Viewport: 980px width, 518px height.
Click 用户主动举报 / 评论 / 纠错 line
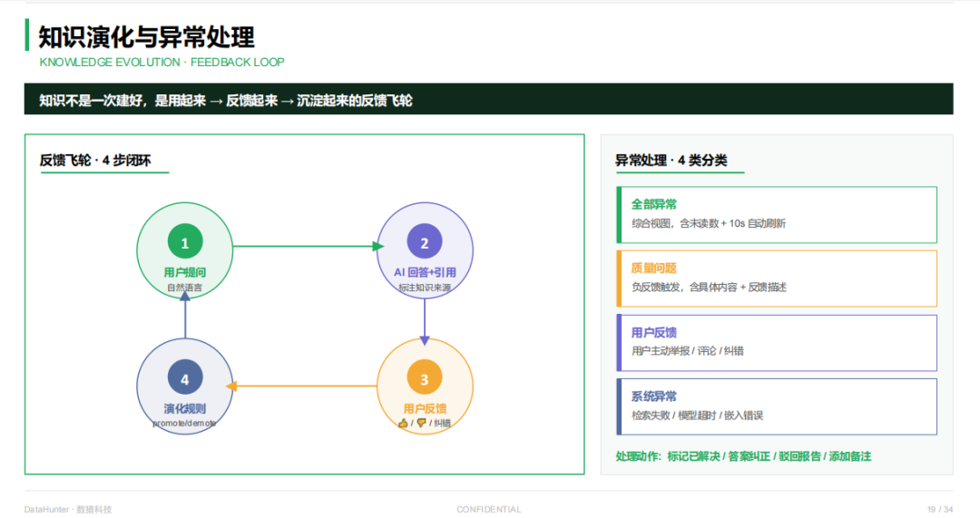(x=688, y=350)
